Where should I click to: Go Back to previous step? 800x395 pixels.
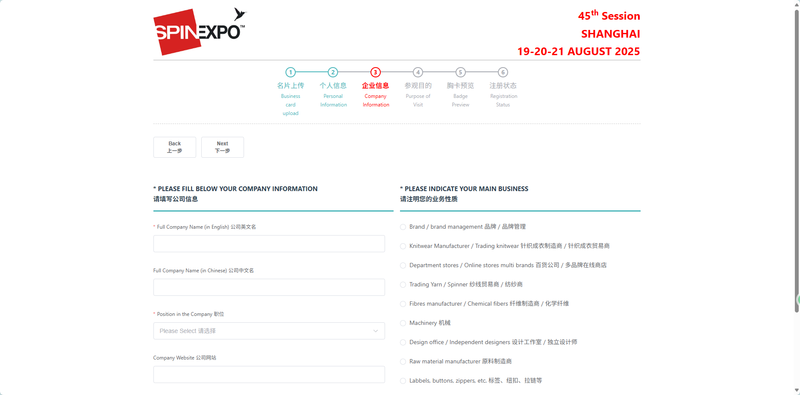[174, 147]
